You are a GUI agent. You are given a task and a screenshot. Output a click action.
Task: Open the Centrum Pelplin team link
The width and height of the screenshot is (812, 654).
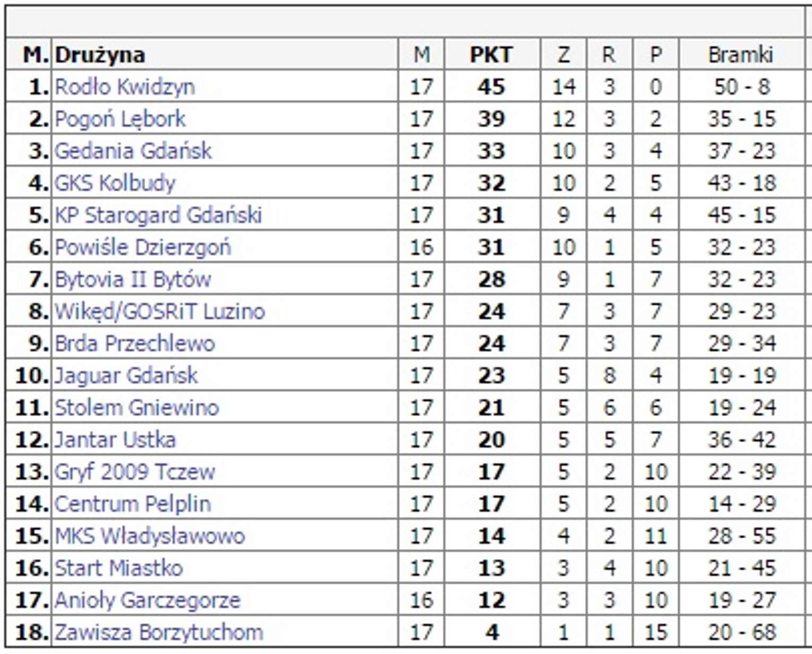(x=133, y=504)
